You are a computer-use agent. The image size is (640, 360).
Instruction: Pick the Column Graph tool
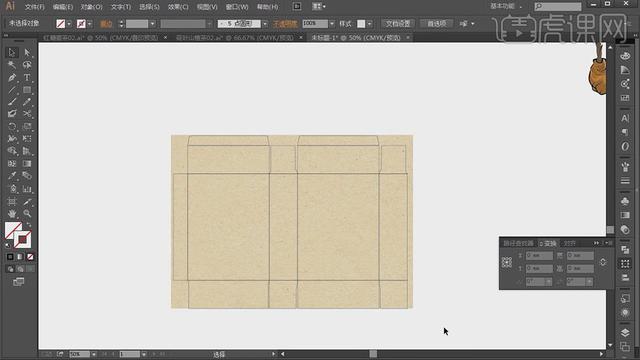[x=27, y=189]
